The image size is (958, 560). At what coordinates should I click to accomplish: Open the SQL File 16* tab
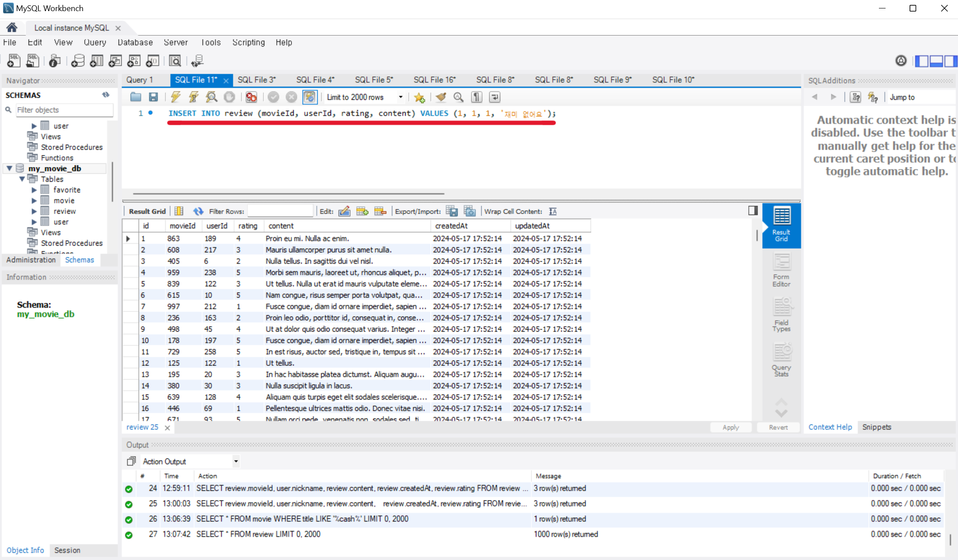[x=435, y=79]
